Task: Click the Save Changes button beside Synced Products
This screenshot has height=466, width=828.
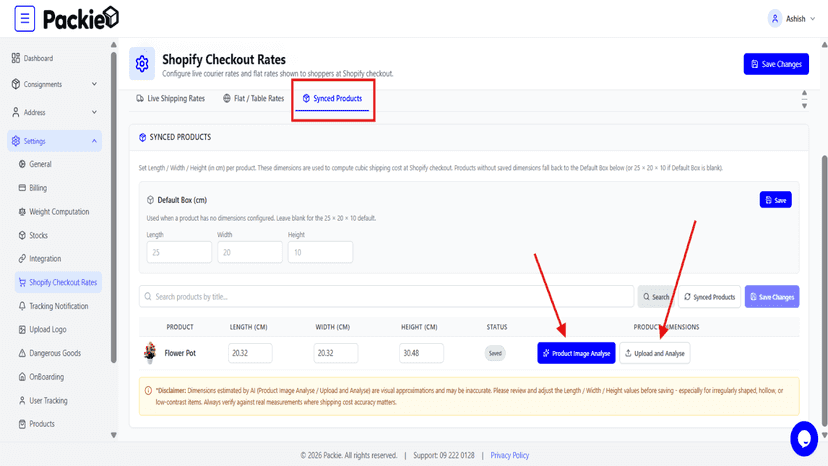Action: tap(771, 297)
